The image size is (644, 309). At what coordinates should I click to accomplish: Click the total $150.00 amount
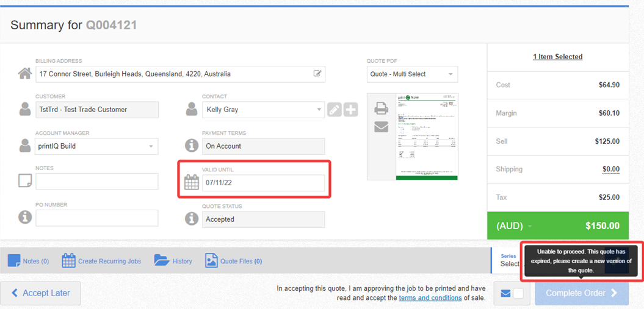pyautogui.click(x=602, y=226)
